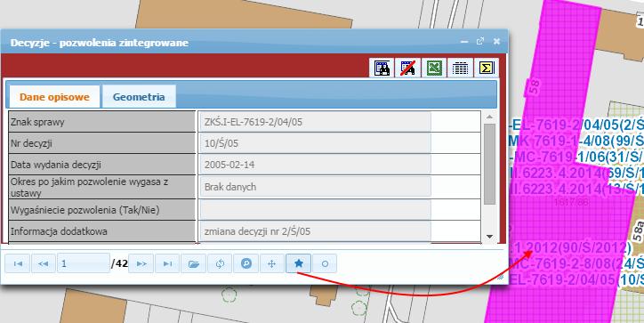Switch to table view using grid icon
The image size is (644, 323).
(460, 68)
